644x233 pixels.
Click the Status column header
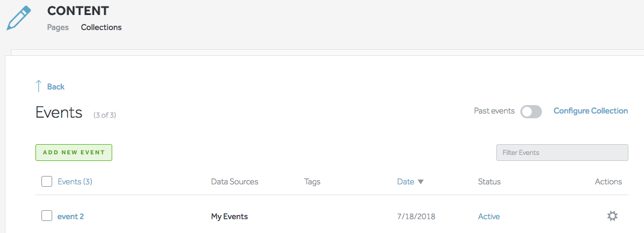click(489, 181)
